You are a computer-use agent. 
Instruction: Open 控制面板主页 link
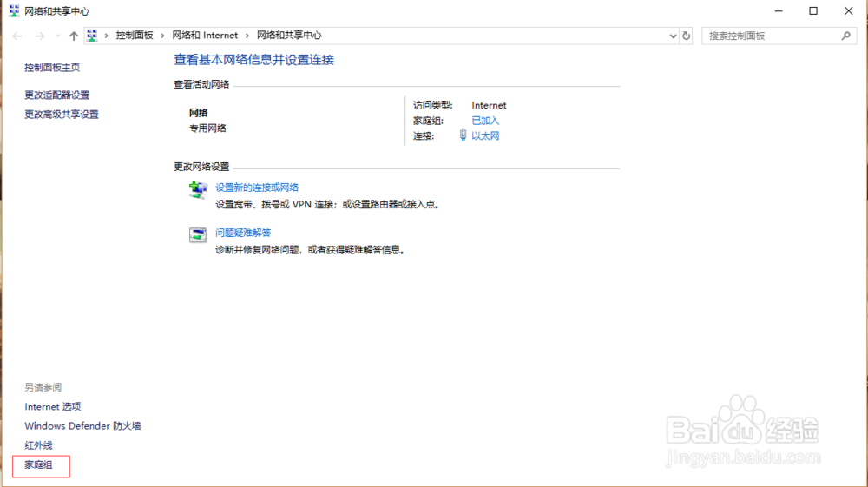pos(52,68)
